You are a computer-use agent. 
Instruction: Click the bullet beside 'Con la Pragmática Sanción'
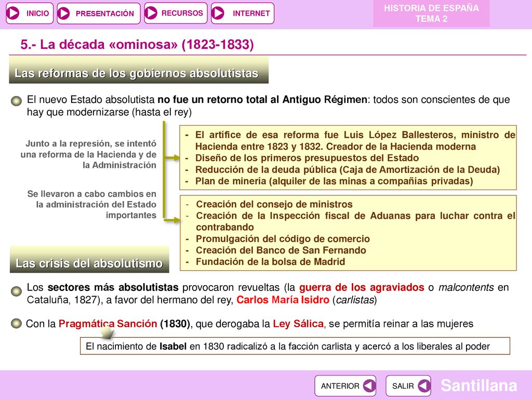click(x=16, y=323)
